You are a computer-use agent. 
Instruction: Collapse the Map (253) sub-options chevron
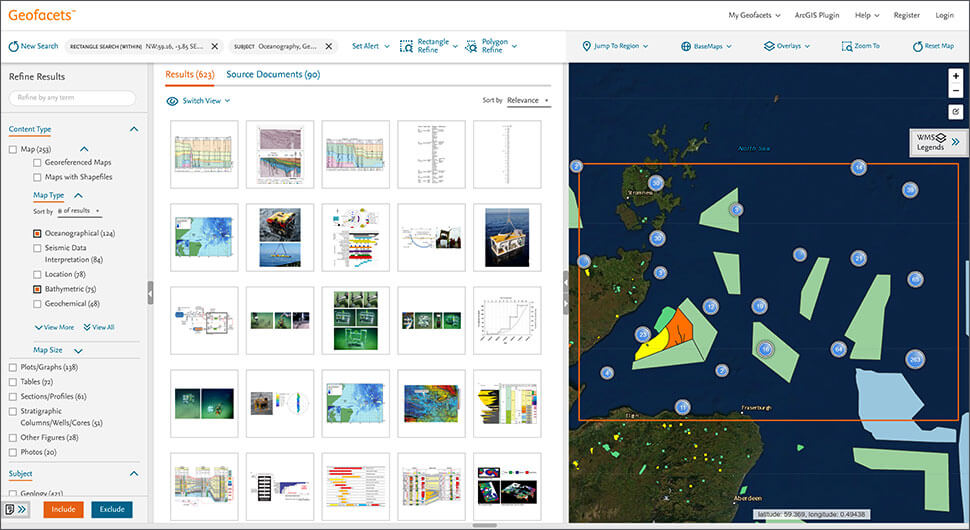click(84, 149)
